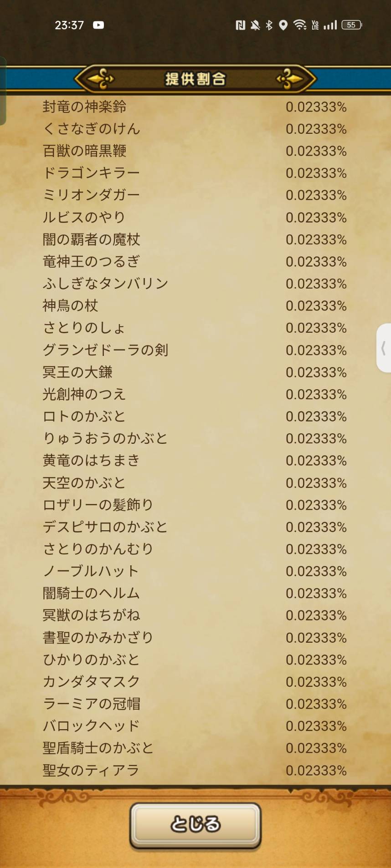Select the 封竜の神楽鈴 list entry
The height and width of the screenshot is (868, 391).
[85, 107]
